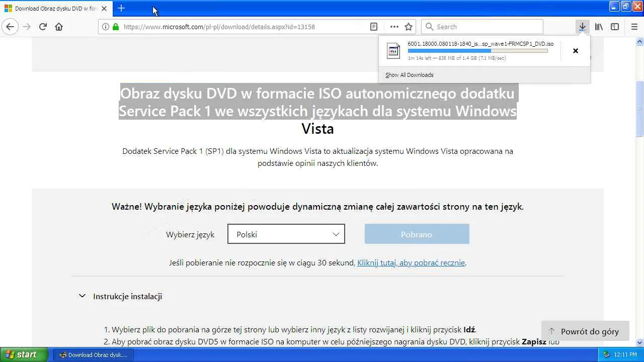The image size is (644, 362).
Task: Open the Library button
Action: click(599, 27)
